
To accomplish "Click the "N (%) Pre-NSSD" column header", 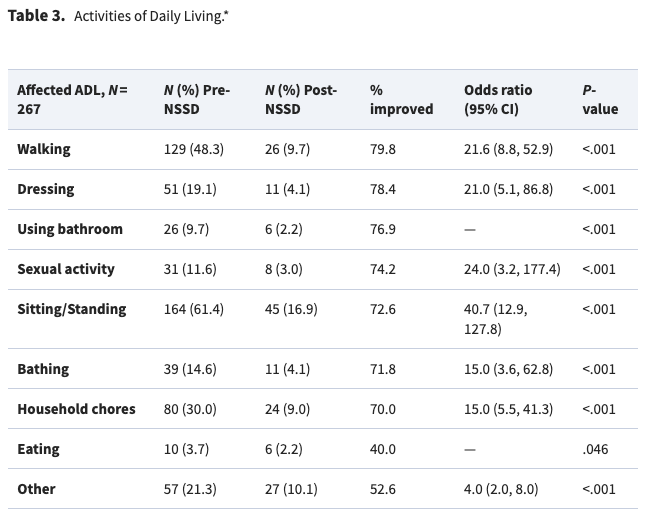I will click(197, 99).
